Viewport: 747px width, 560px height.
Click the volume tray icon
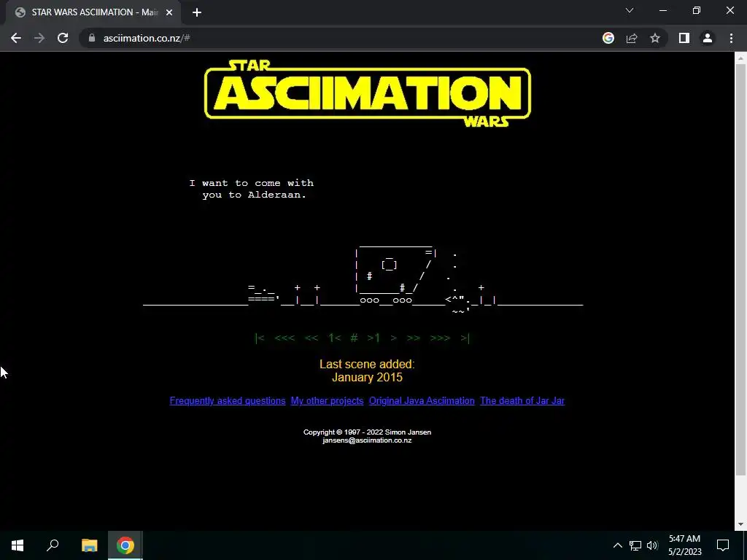click(652, 545)
